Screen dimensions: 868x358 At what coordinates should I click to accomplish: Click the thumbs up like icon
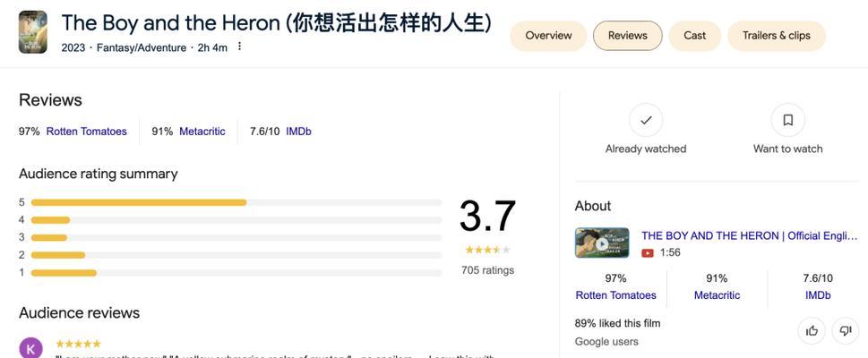click(x=812, y=331)
